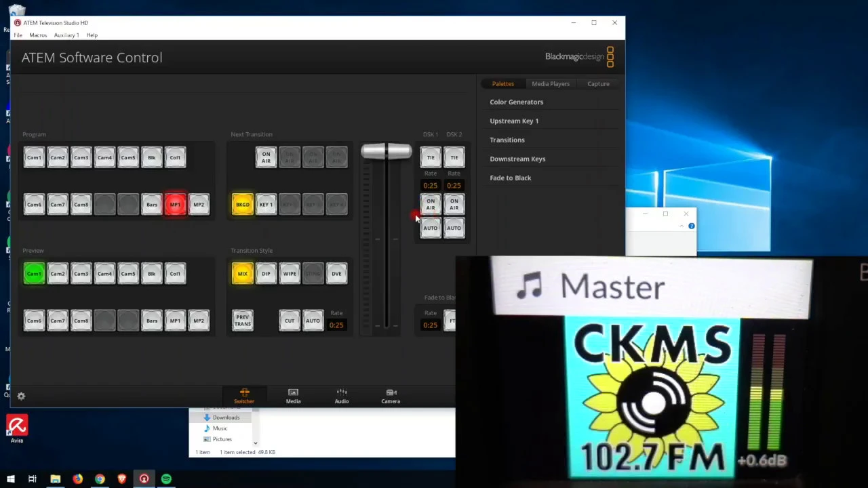This screenshot has width=868, height=488.
Task: Toggle KEY 1 in Next Transition
Action: [266, 204]
